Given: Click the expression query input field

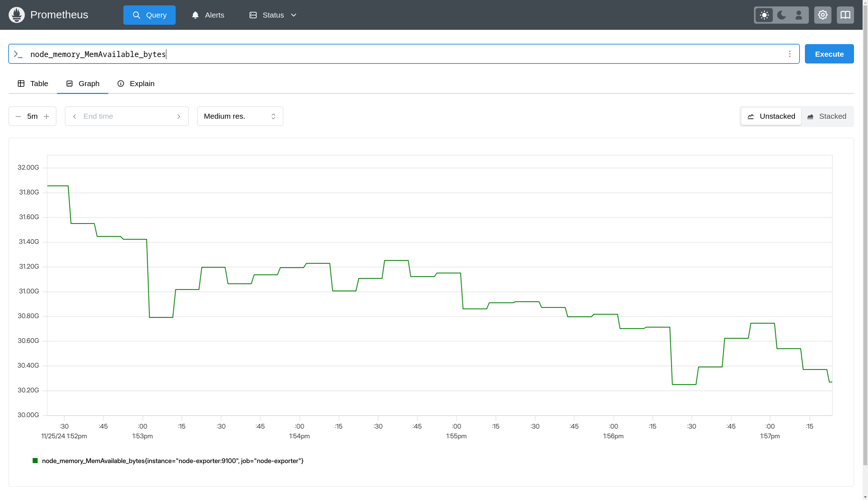Looking at the screenshot, I should pyautogui.click(x=404, y=54).
